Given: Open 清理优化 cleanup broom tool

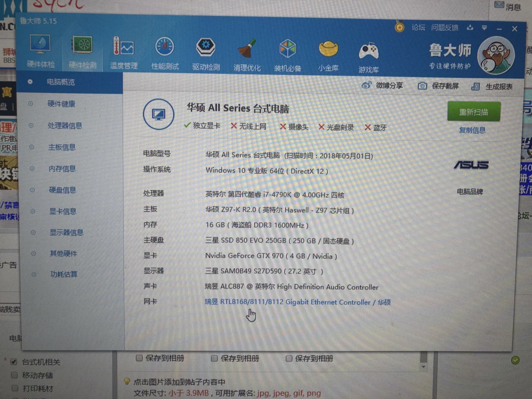Looking at the screenshot, I should [247, 55].
